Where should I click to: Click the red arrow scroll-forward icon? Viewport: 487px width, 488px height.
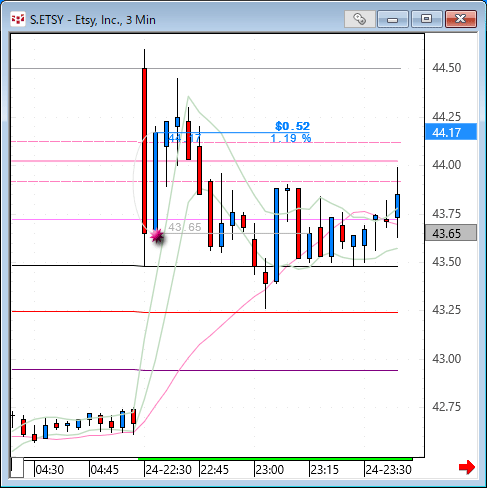(x=466, y=467)
